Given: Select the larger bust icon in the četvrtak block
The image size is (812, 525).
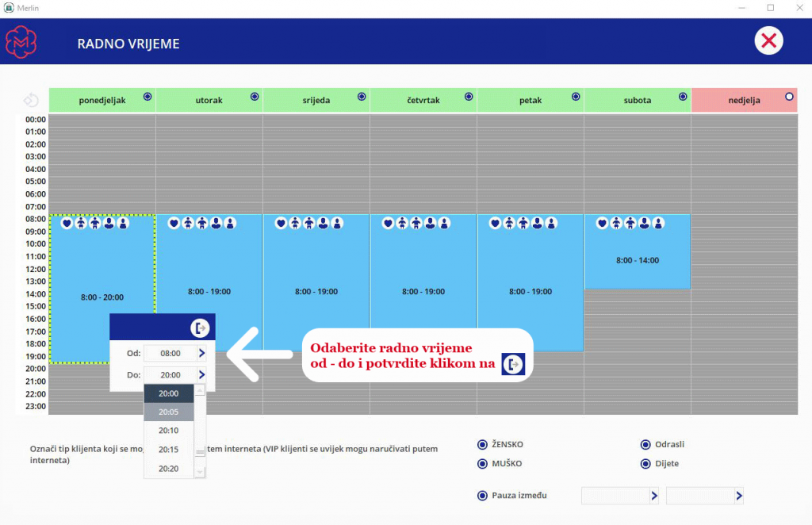Looking at the screenshot, I should coord(431,223).
